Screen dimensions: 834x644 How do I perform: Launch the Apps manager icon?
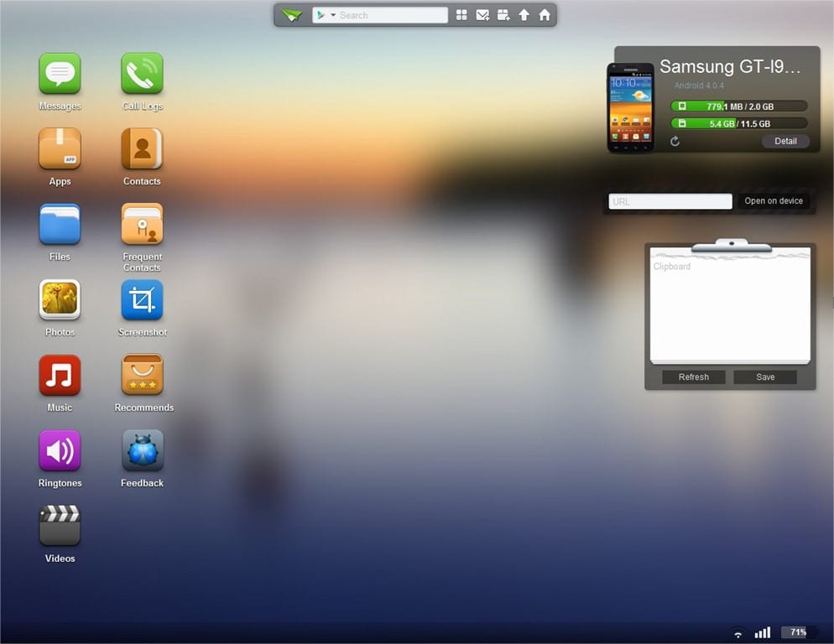tap(60, 149)
